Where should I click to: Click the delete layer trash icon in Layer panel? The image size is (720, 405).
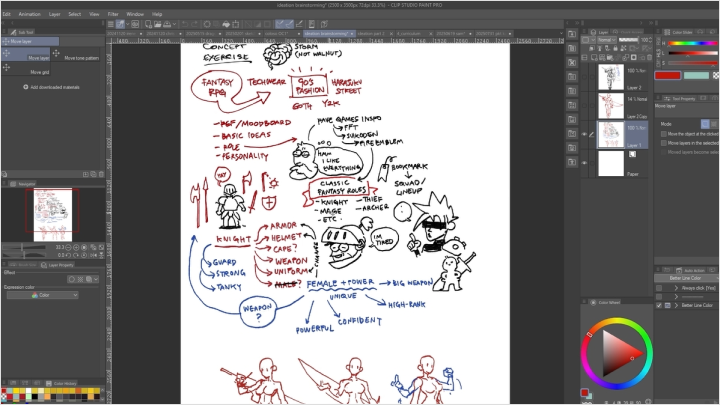pos(649,58)
